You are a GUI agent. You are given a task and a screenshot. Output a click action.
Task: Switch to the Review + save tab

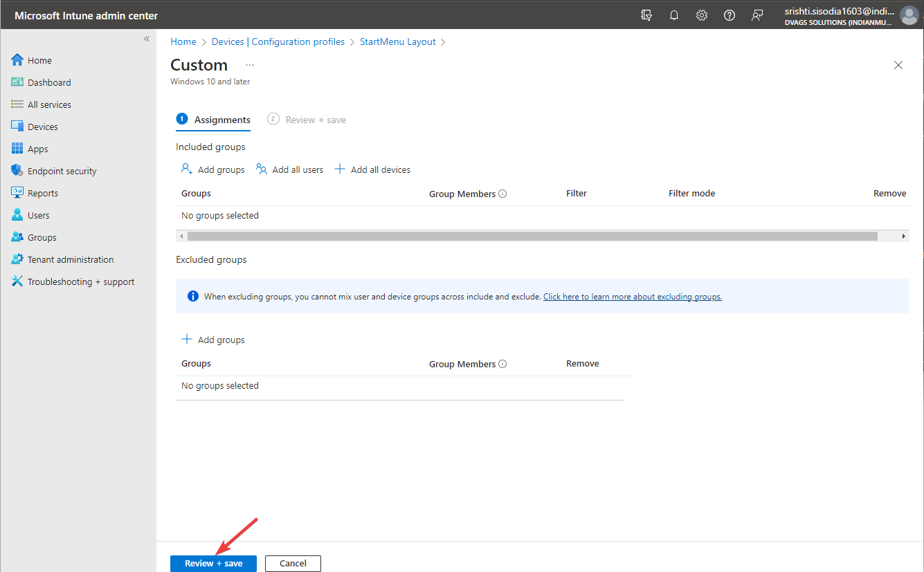pyautogui.click(x=315, y=119)
